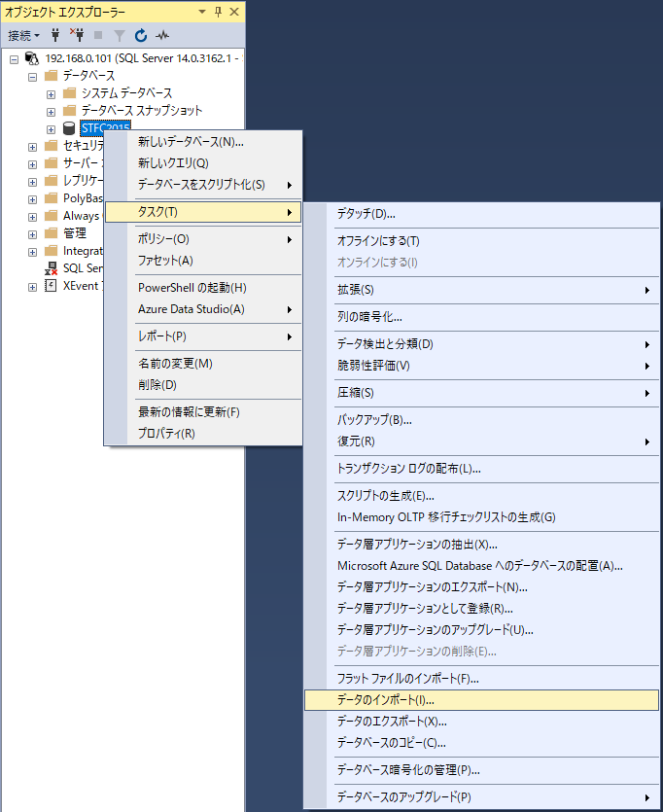Click the Disconnect plug icon with red X
The image size is (663, 812).
click(77, 35)
